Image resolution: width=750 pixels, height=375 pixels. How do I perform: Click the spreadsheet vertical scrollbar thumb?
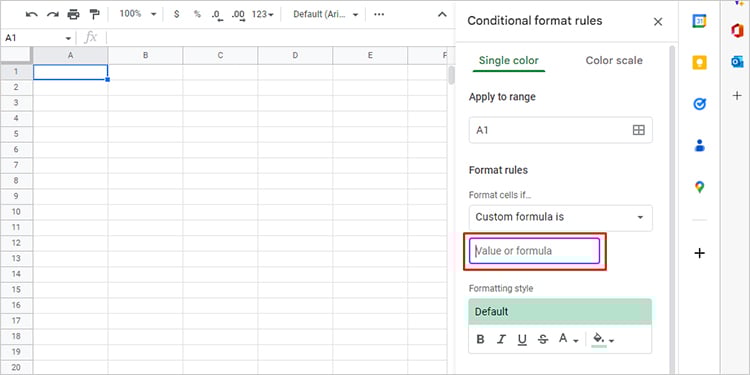(451, 75)
